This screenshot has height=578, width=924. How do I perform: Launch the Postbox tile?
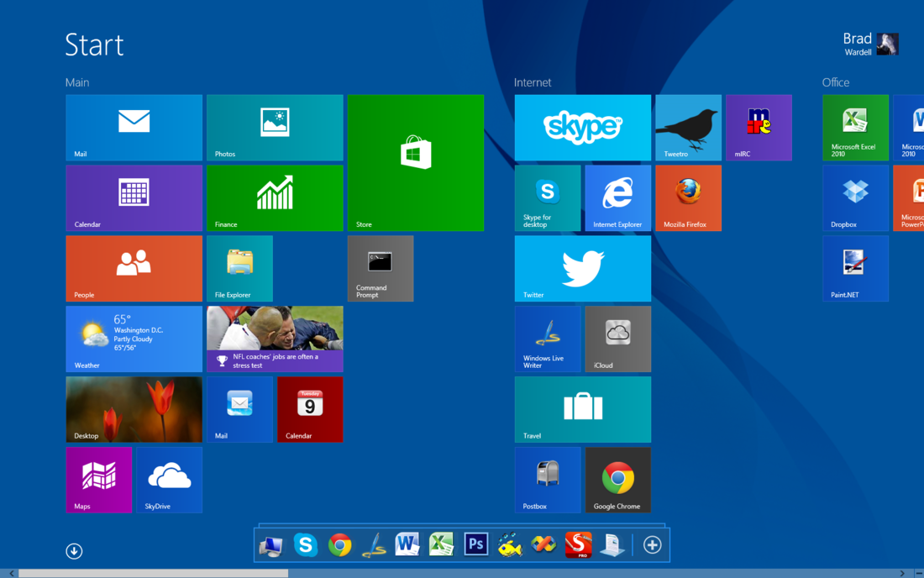pos(548,481)
